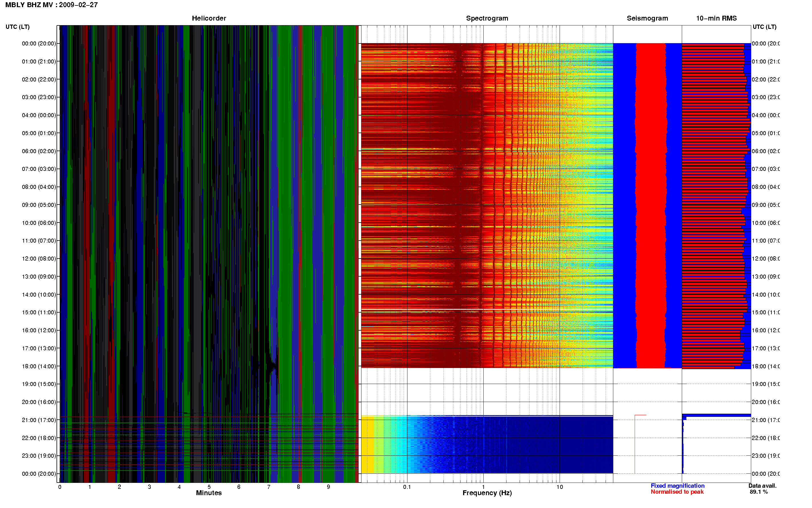Click the '10-min RMS' panel heading

click(x=716, y=18)
